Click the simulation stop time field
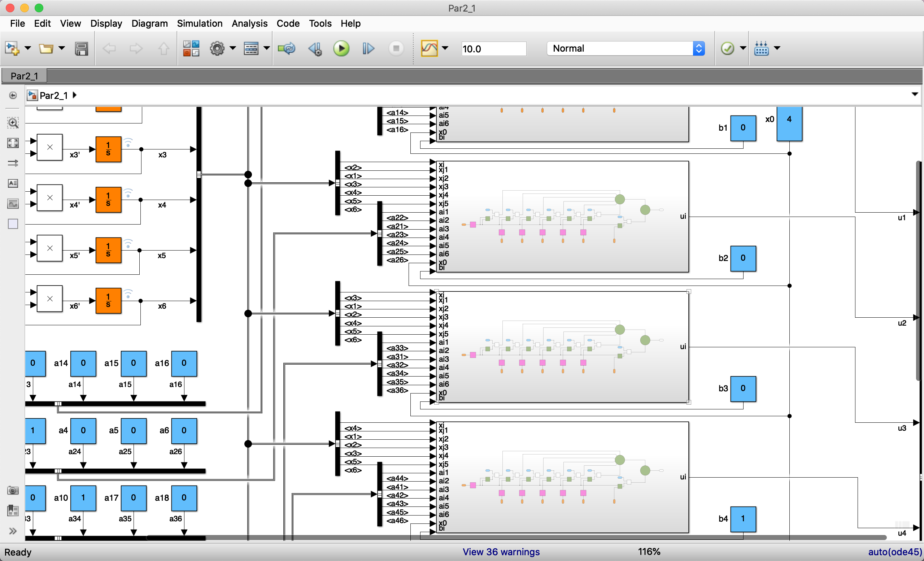 (493, 49)
